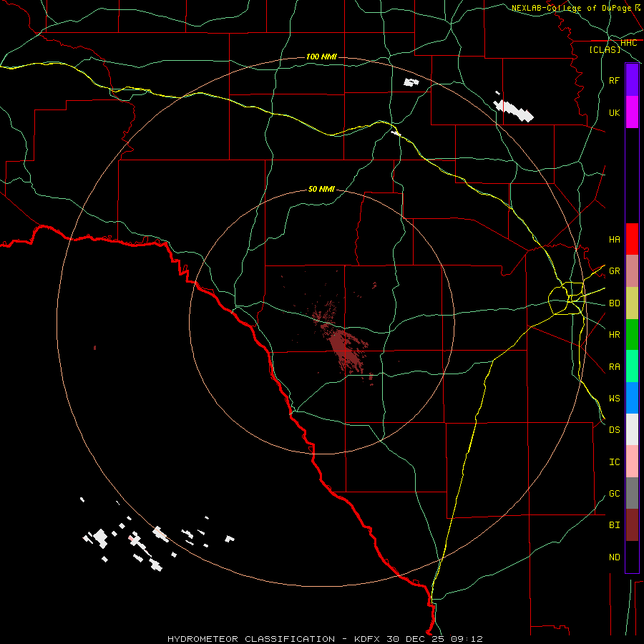Click the HA legend label

click(615, 239)
